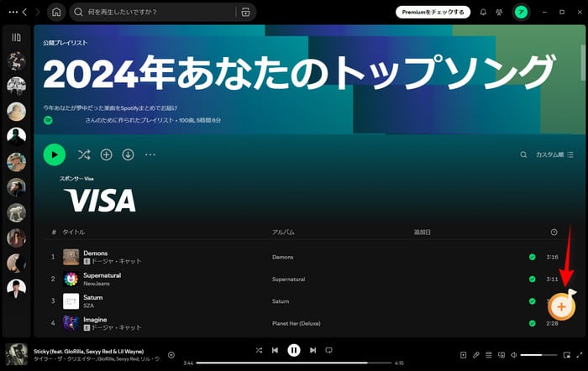Sort by the タイトル column header
Viewport: 588px width, 371px height.
(74, 232)
